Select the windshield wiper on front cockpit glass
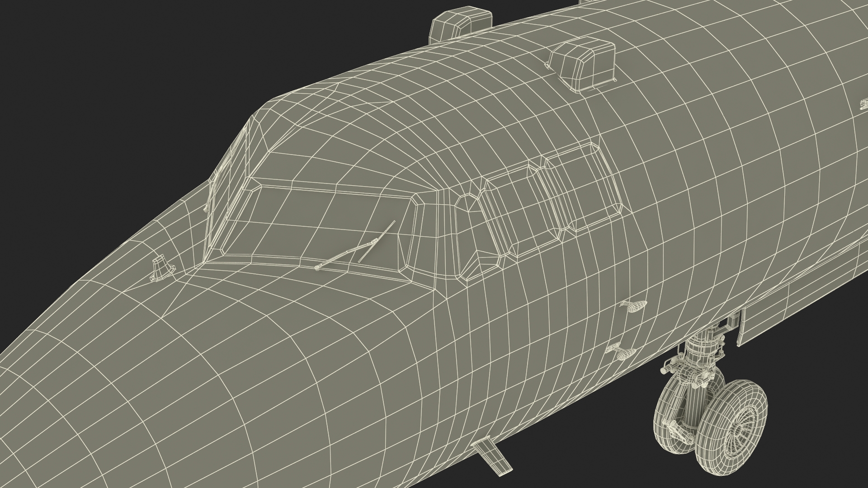The width and height of the screenshot is (868, 488). (355, 246)
